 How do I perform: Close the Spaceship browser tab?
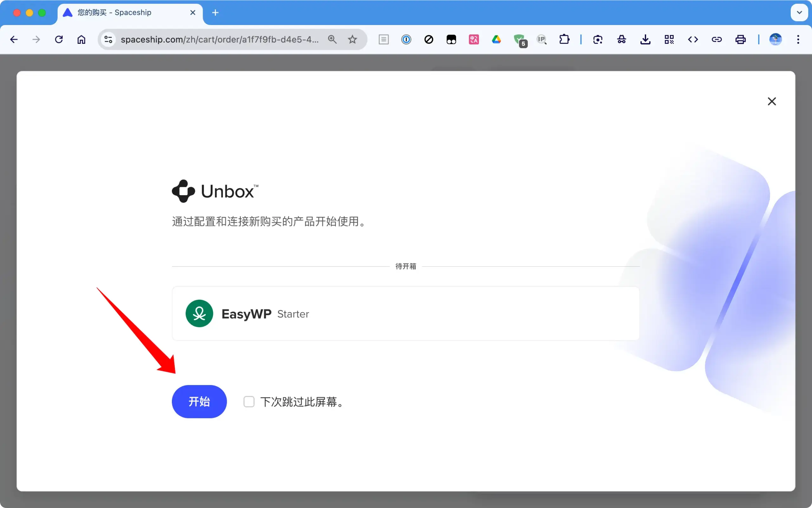point(193,12)
